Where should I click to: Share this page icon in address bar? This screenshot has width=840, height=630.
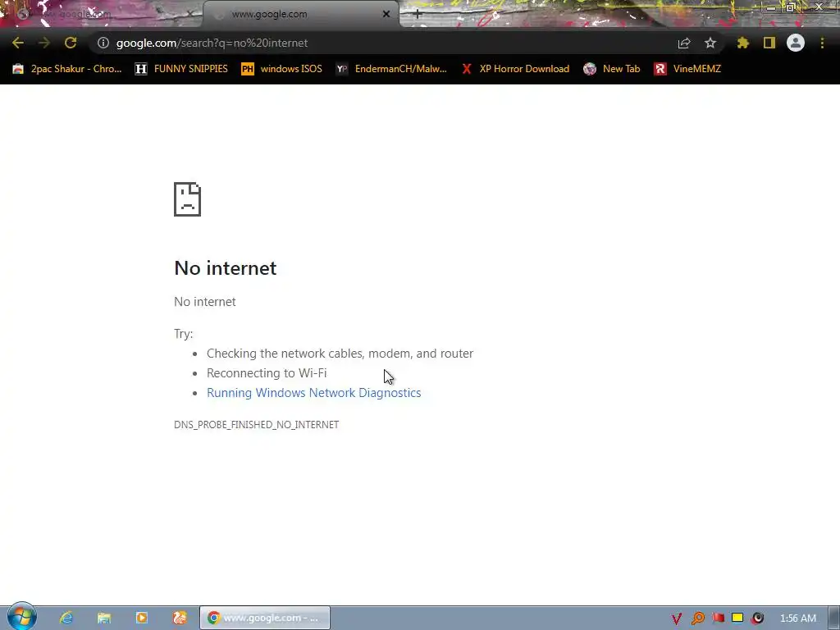coord(684,43)
